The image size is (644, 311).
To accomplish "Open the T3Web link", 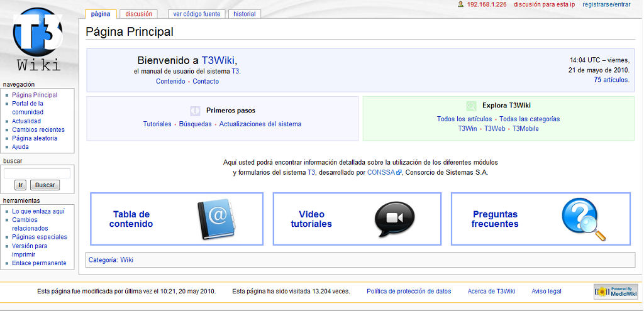I will pyautogui.click(x=494, y=128).
